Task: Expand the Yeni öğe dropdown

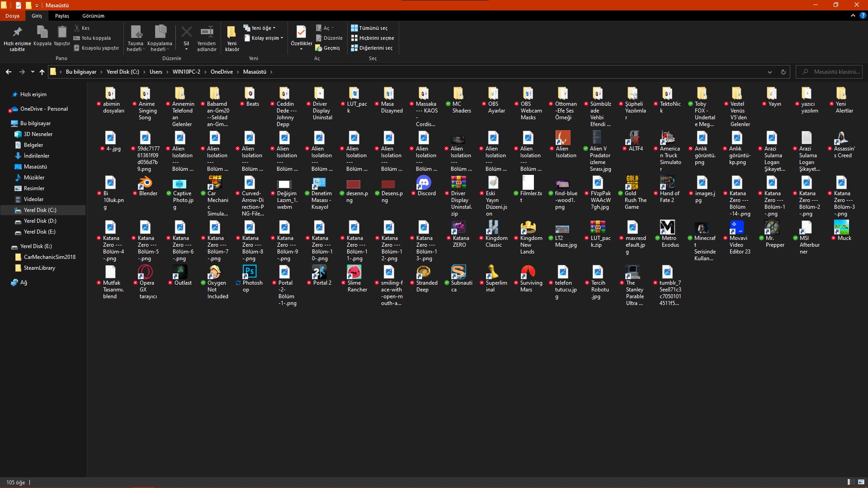Action: pos(259,28)
